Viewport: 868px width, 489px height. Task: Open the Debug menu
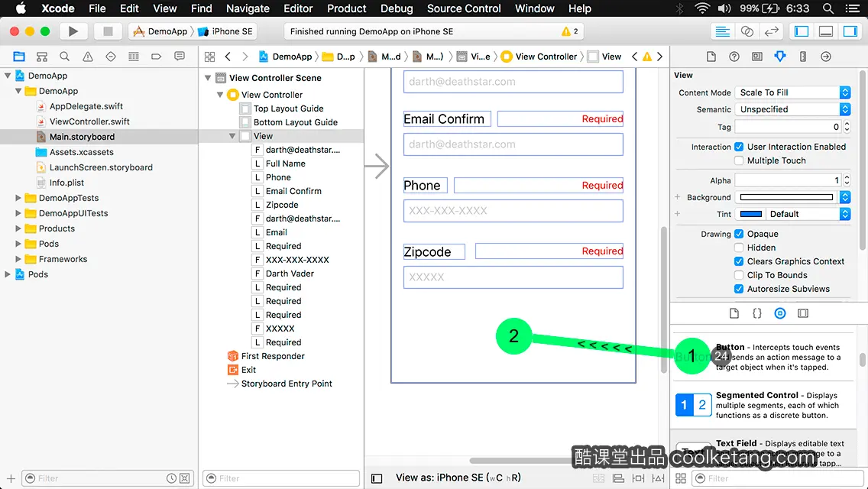[x=397, y=8]
